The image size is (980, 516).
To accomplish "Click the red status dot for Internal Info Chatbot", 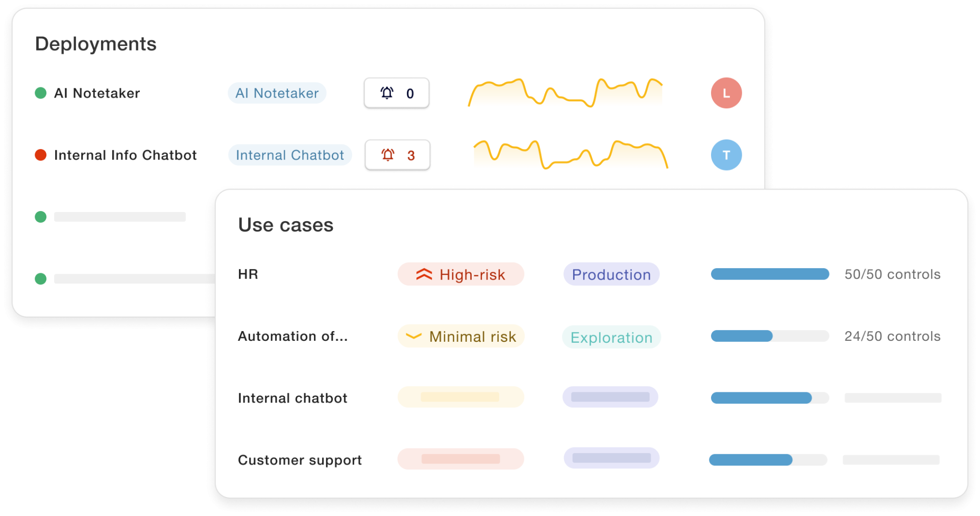I will point(40,155).
